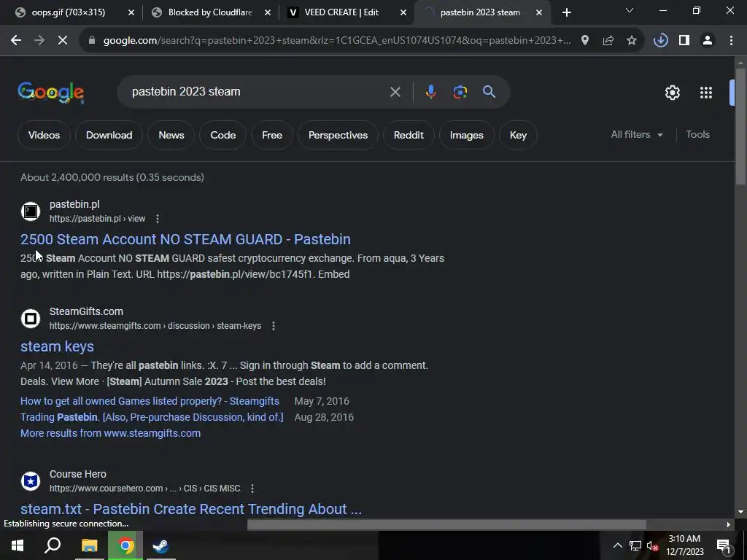Open steam.txt Pastebin Course Hero result

click(x=191, y=509)
